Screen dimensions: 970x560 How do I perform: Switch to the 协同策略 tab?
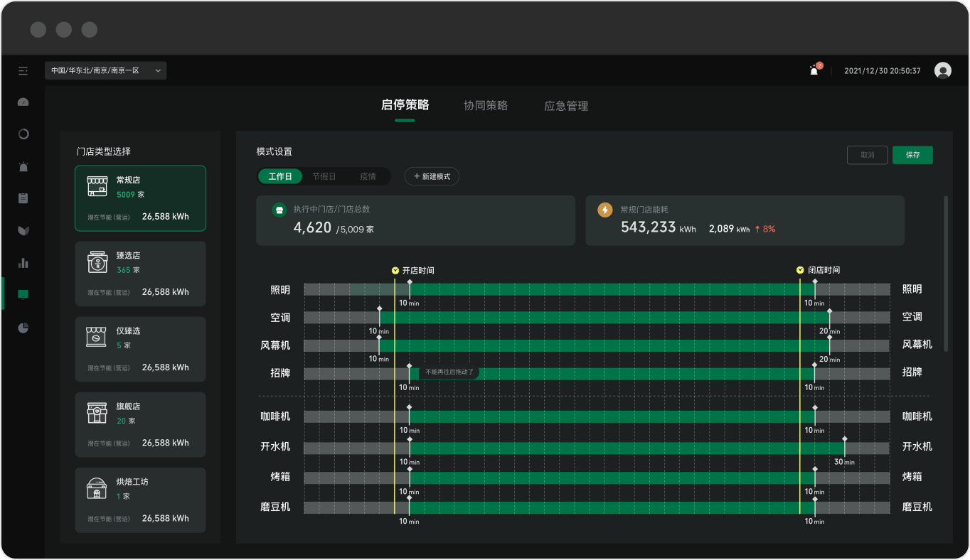point(486,106)
